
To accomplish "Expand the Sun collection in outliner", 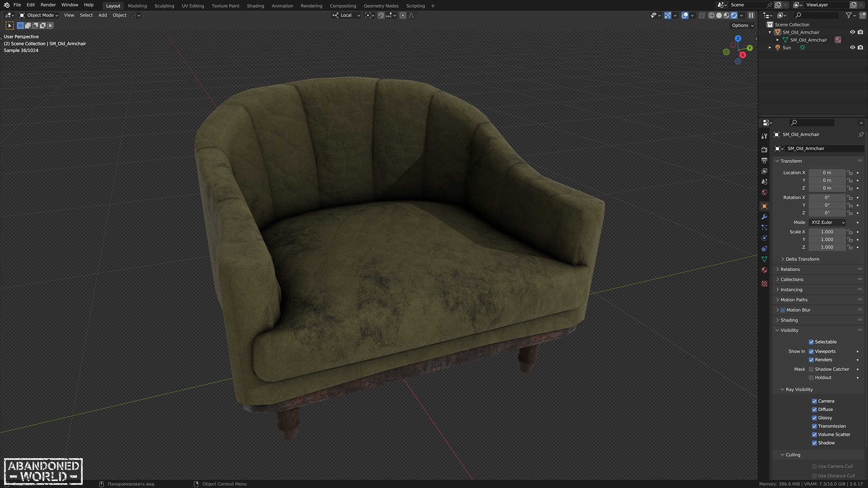I will pos(770,47).
